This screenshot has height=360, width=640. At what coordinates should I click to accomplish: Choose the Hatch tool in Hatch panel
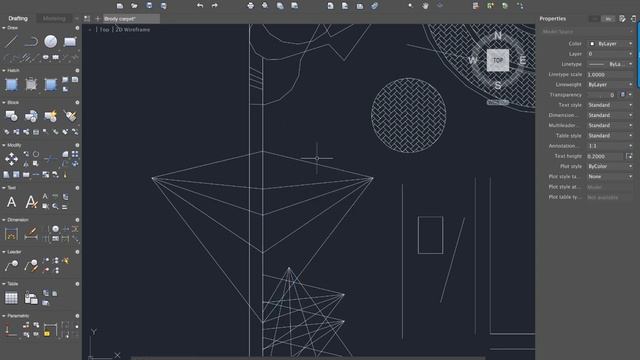point(11,84)
